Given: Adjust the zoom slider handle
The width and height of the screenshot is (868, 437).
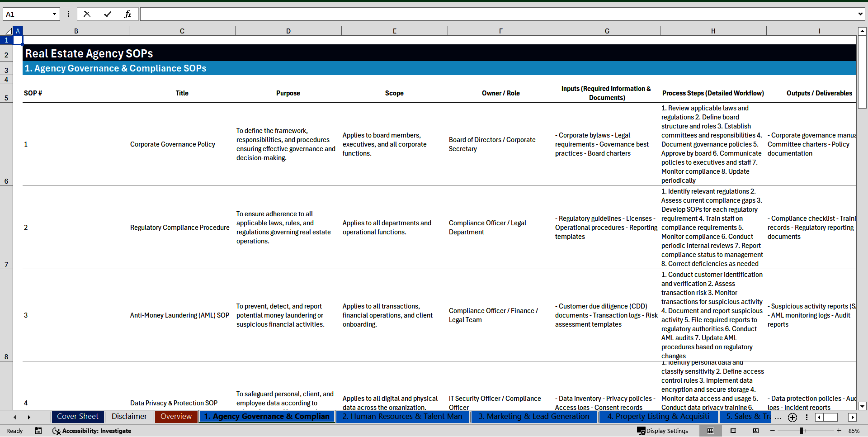Looking at the screenshot, I should pyautogui.click(x=802, y=431).
